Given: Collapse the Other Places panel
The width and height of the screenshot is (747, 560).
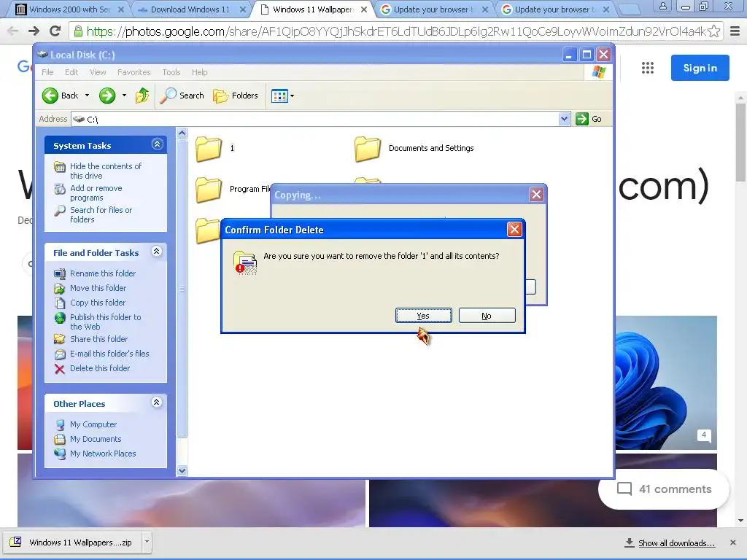Looking at the screenshot, I should [157, 402].
